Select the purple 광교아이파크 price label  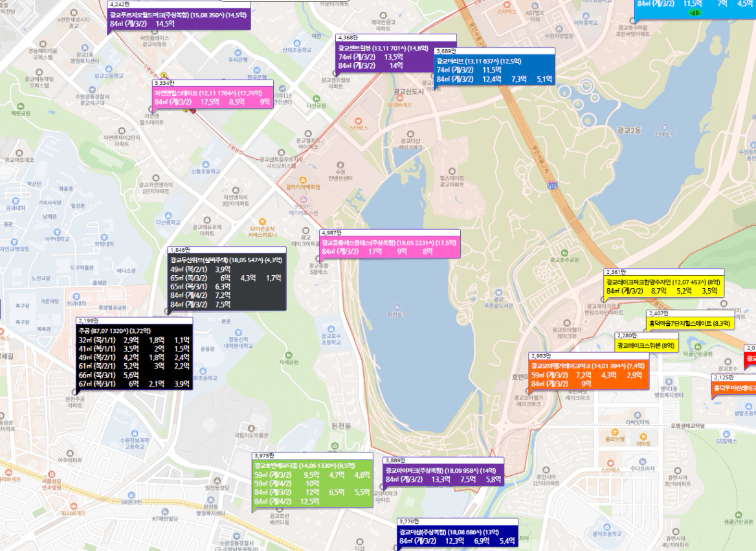coord(443,475)
